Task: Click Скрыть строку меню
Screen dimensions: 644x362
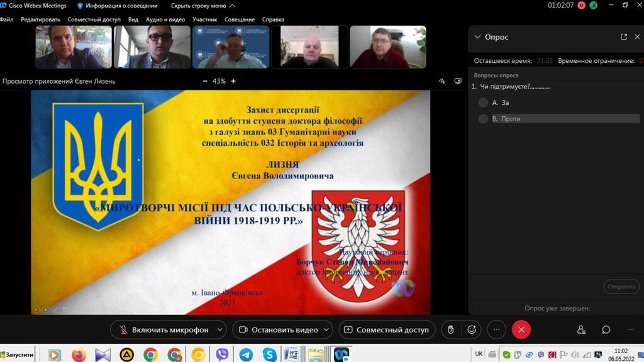Action: pos(198,6)
